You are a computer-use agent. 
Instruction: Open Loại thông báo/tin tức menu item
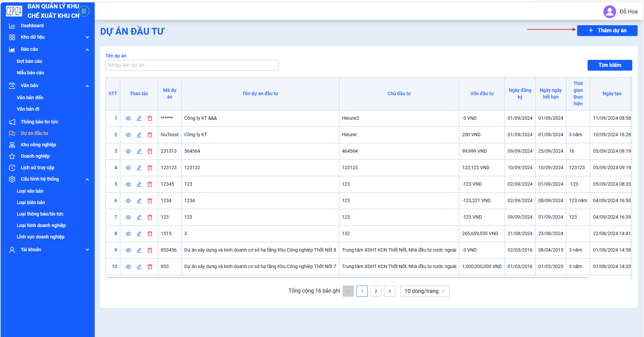point(40,214)
